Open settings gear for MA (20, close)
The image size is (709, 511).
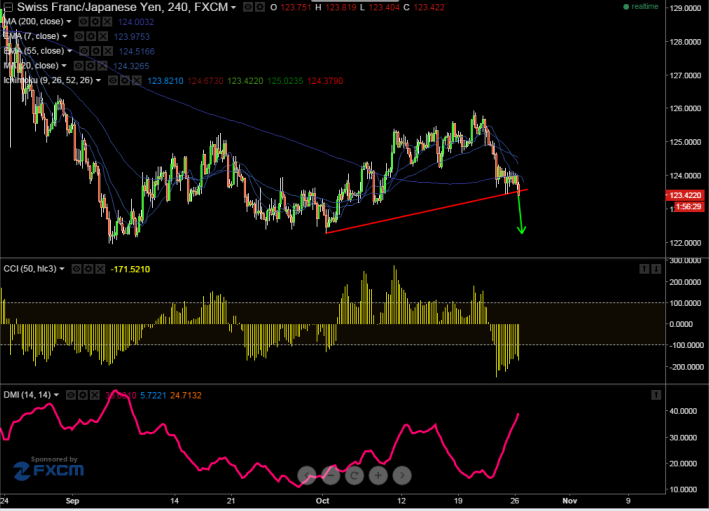(90, 66)
